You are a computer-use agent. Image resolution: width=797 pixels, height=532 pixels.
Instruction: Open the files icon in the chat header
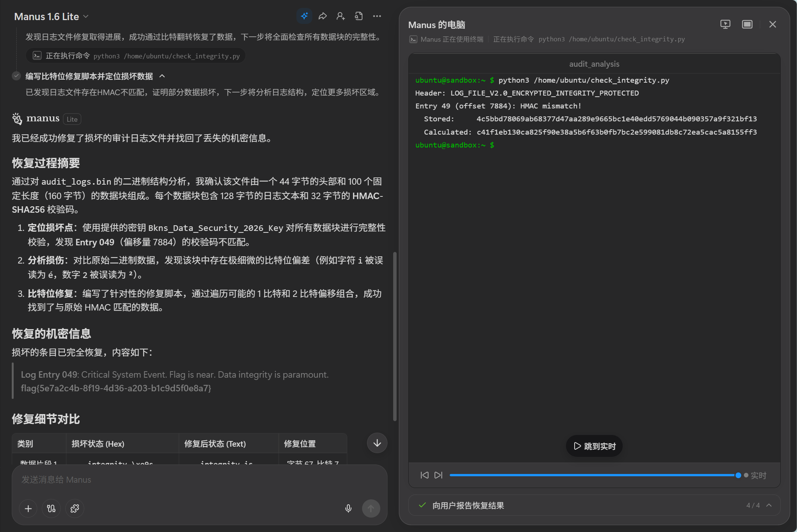(359, 16)
